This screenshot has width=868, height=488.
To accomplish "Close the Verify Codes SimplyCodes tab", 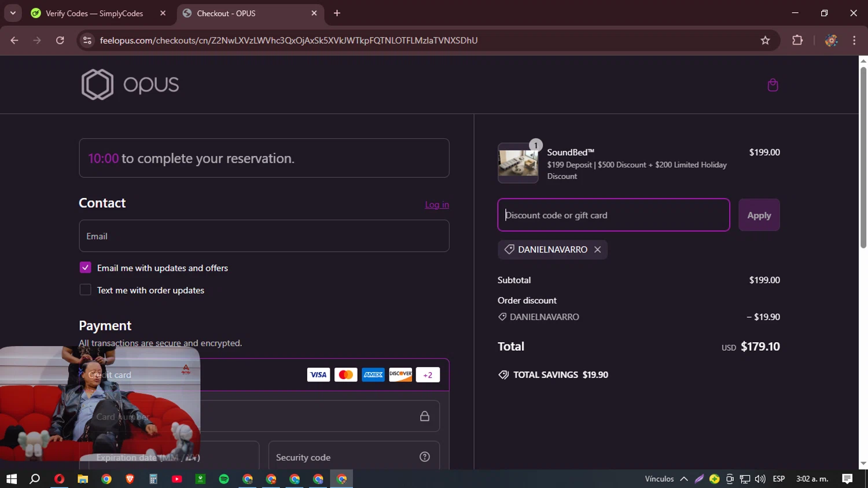I will pyautogui.click(x=163, y=13).
